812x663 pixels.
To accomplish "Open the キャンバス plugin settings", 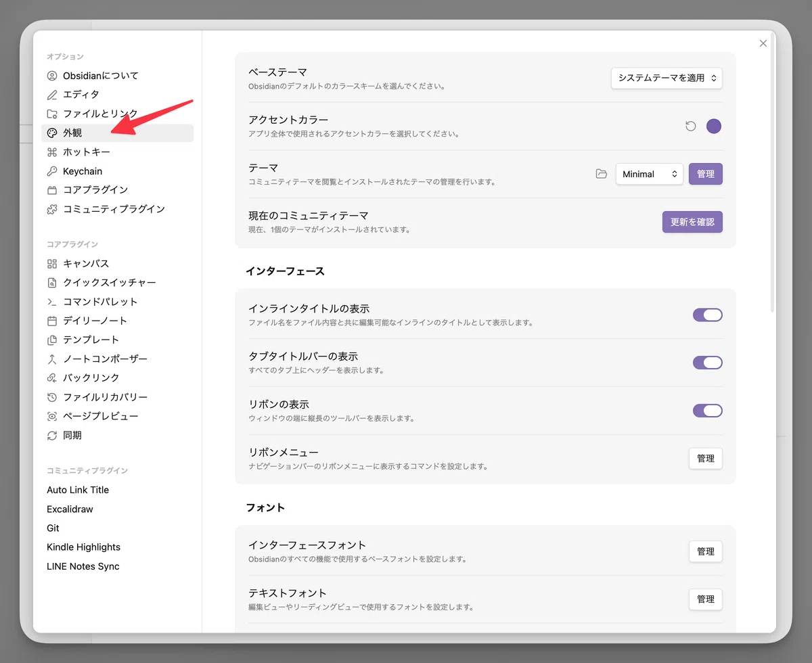I will (x=117, y=264).
